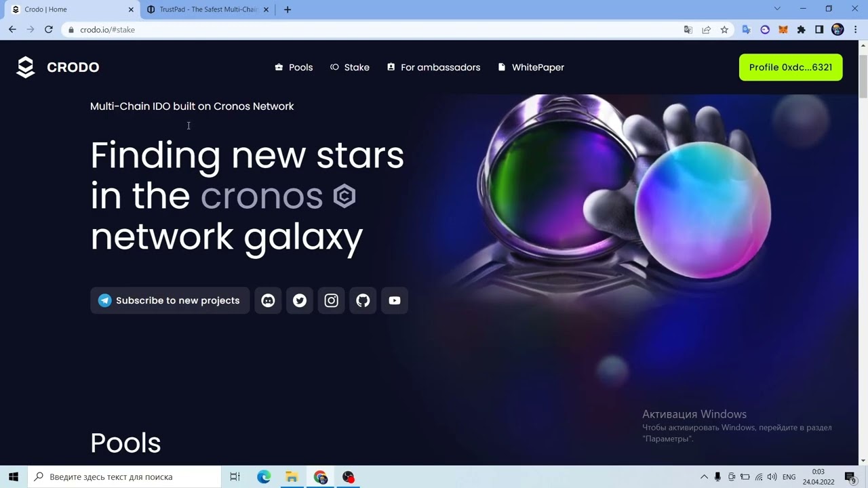
Task: Bookmark this page with star
Action: point(724,30)
